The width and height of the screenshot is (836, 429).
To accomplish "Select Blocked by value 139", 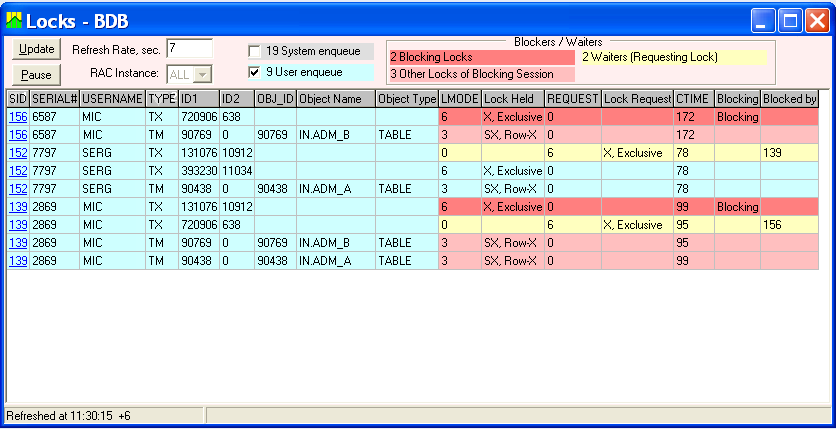I will tap(789, 153).
